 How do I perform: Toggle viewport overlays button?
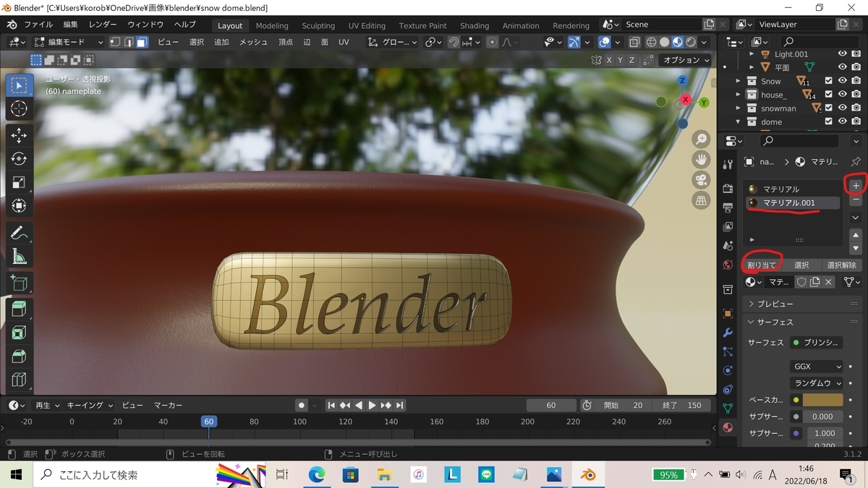605,42
